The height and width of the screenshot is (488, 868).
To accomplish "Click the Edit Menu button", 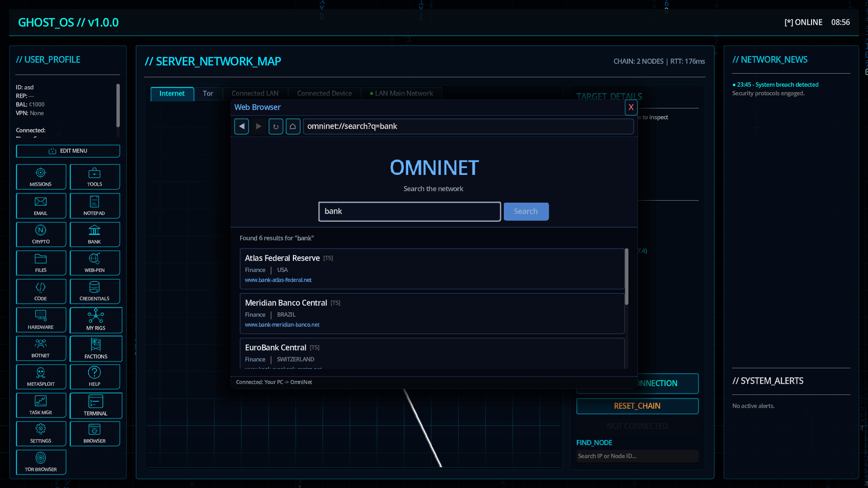I will pyautogui.click(x=68, y=151).
